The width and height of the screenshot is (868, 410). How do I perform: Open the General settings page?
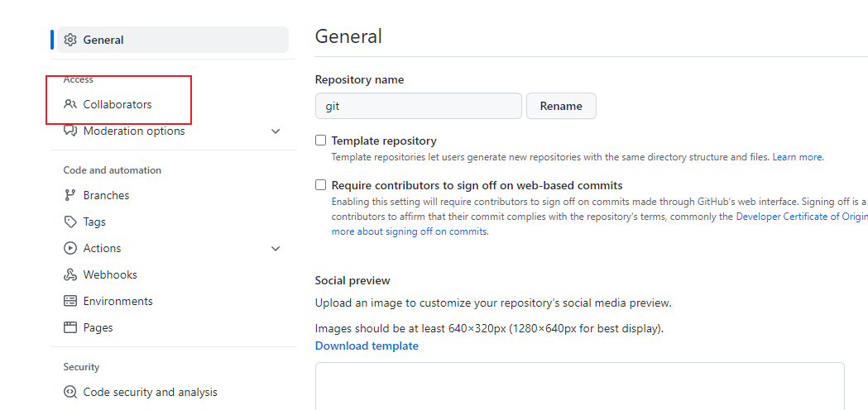173,40
